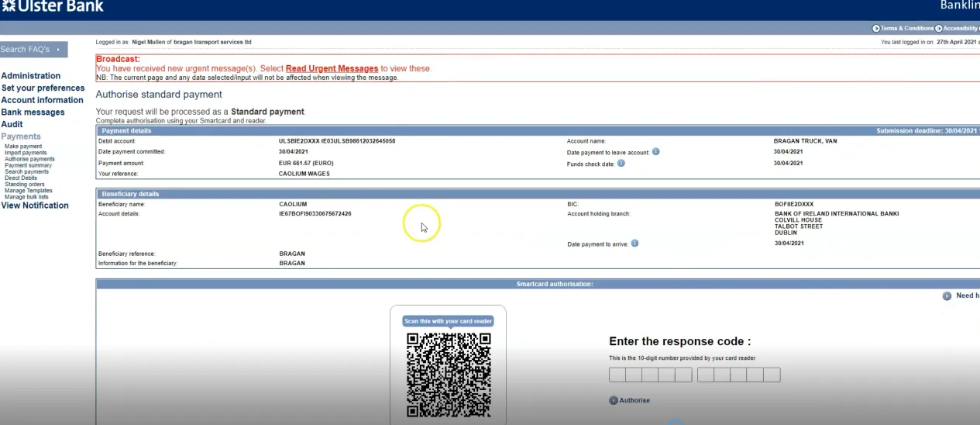The height and width of the screenshot is (425, 980).
Task: Click the Smartcard authorisation header bar
Action: pyautogui.click(x=538, y=284)
